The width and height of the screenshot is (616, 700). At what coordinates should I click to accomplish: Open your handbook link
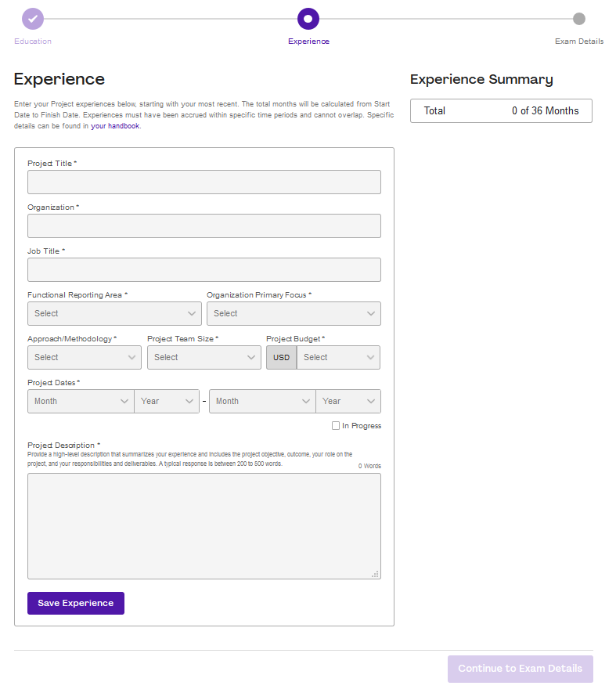115,125
